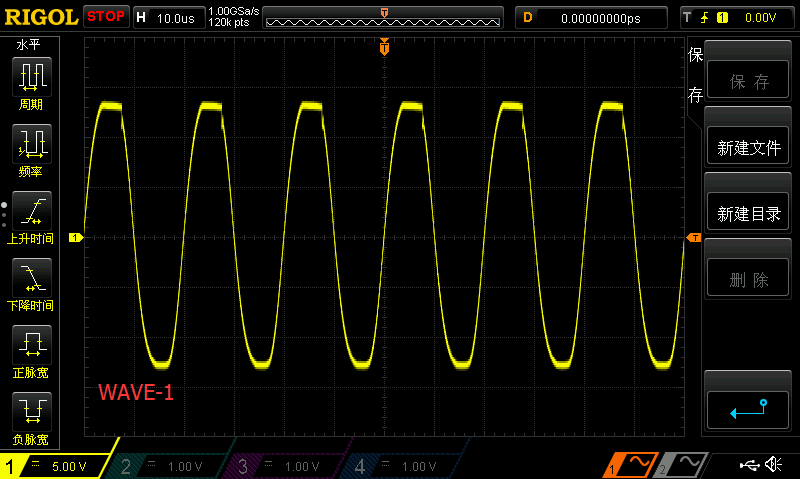Click the 1.00GSa/s sample rate readout
Image resolution: width=800 pixels, height=479 pixels.
click(234, 11)
